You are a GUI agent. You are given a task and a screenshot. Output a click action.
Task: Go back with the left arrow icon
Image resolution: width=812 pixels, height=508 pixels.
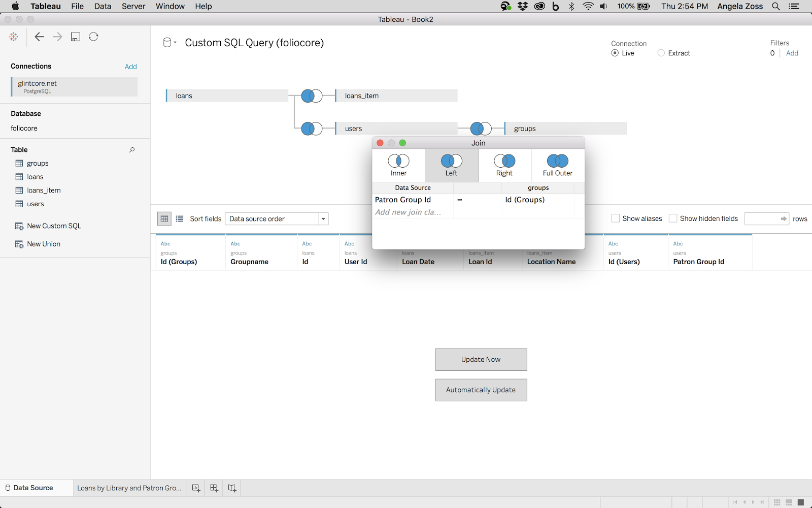(39, 37)
